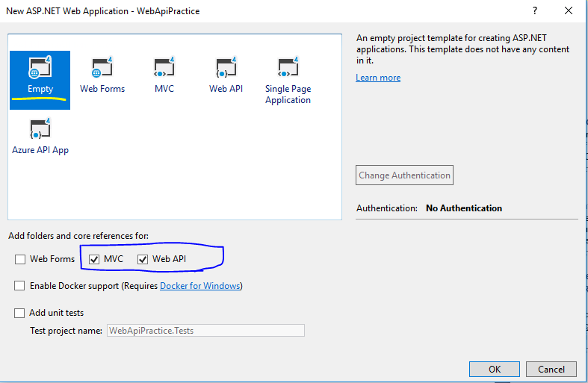Select the Azure API App template icon
Viewport: 588px width, 383px height.
click(x=40, y=128)
